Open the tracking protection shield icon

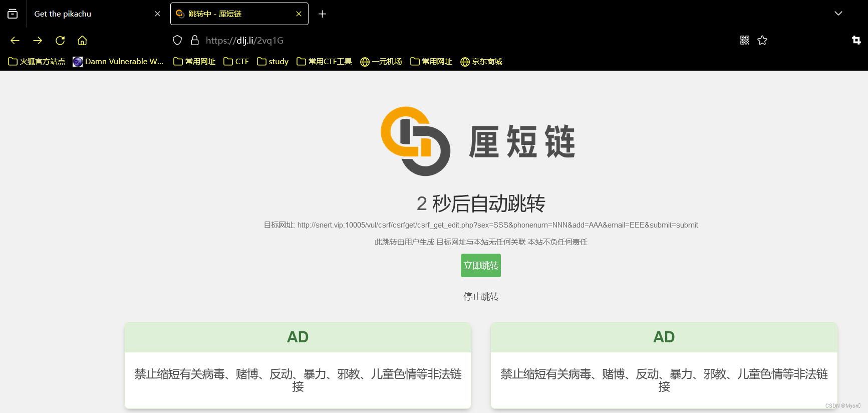pyautogui.click(x=177, y=41)
